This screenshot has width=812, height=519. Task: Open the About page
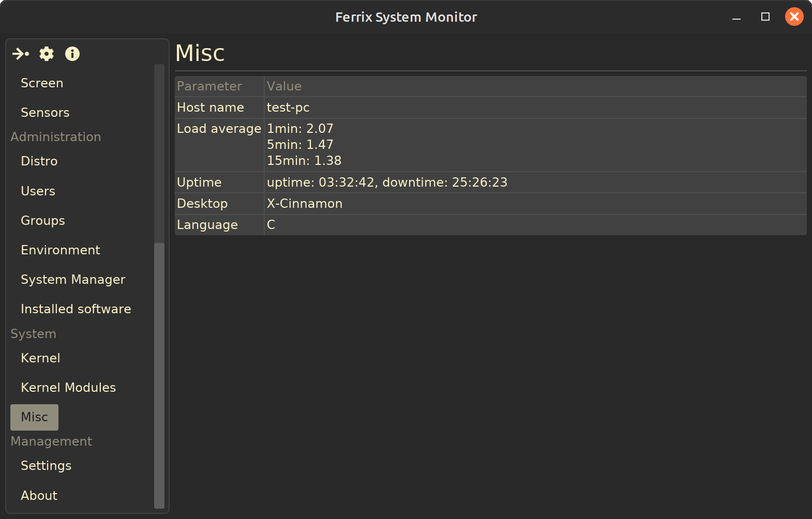(39, 496)
